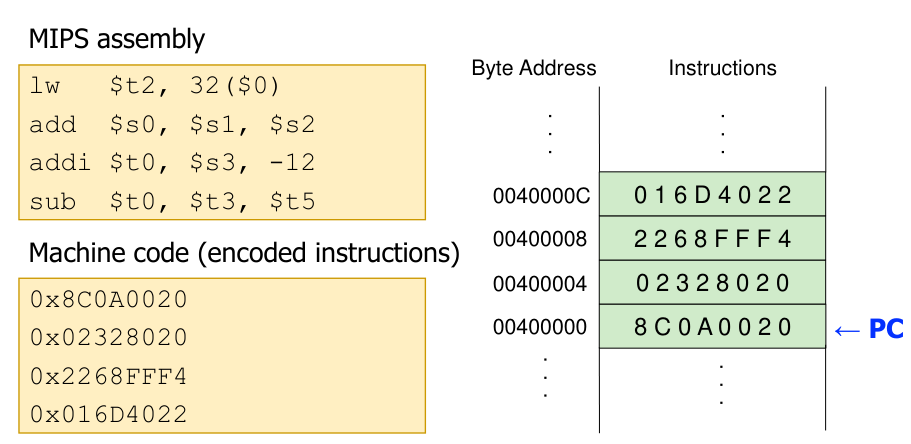Click byte address 00400008
Viewport: 911px width, 444px height.
click(541, 240)
